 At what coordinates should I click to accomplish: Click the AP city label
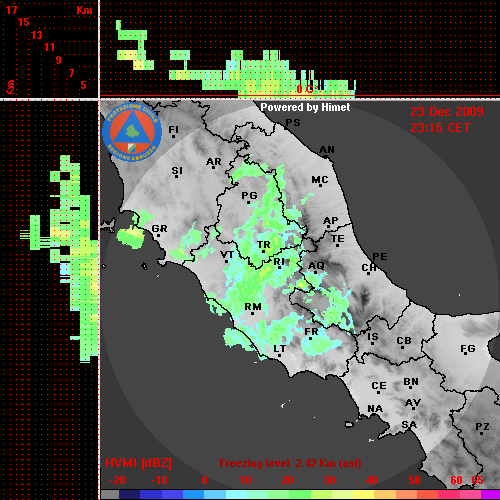pos(331,221)
